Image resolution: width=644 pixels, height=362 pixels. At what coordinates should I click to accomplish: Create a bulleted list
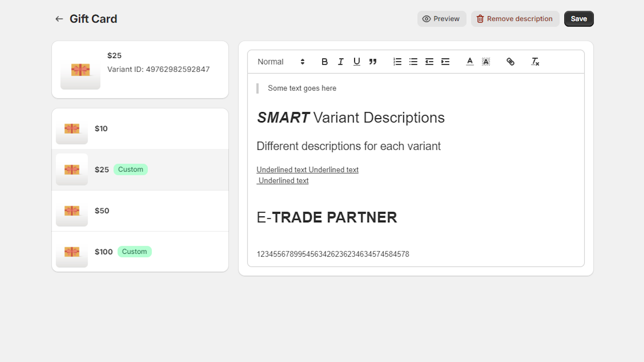413,62
